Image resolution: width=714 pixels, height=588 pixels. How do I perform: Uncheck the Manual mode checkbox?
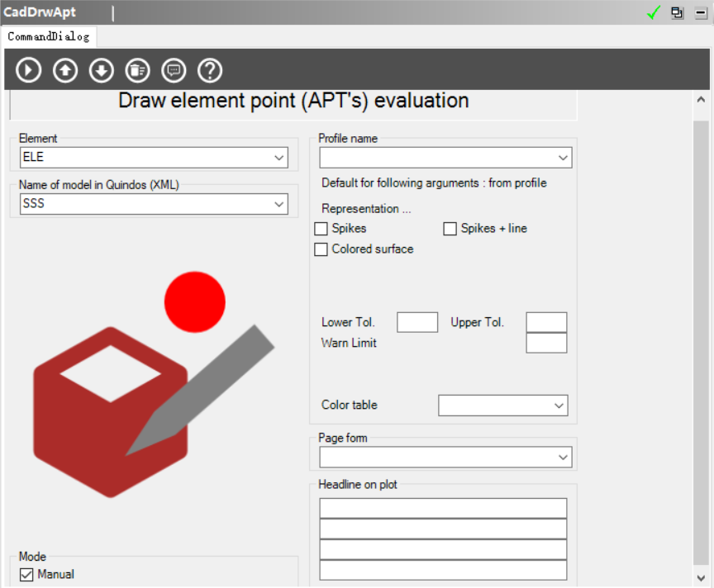coord(26,575)
